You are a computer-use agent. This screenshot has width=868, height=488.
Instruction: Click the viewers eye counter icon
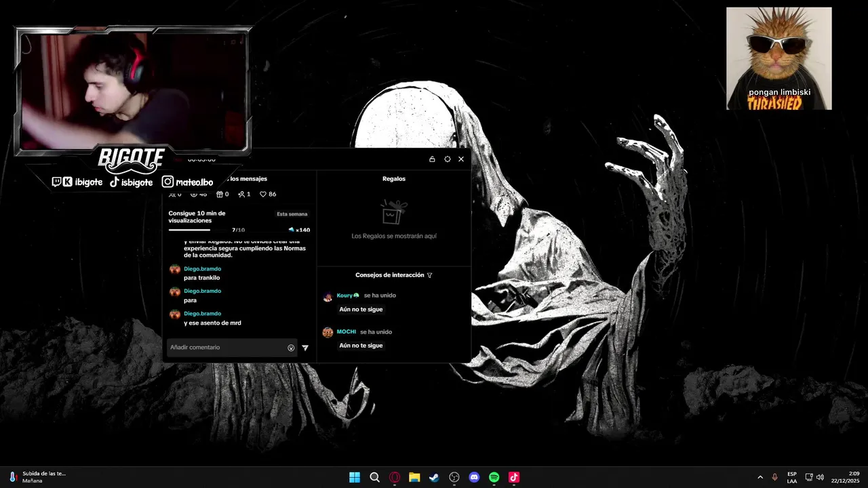point(198,195)
